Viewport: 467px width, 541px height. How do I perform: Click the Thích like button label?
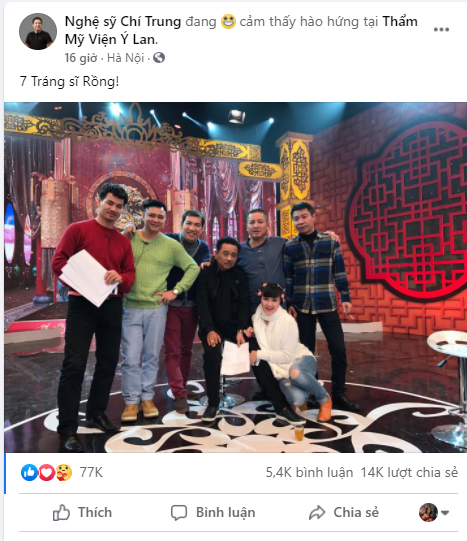coord(95,513)
